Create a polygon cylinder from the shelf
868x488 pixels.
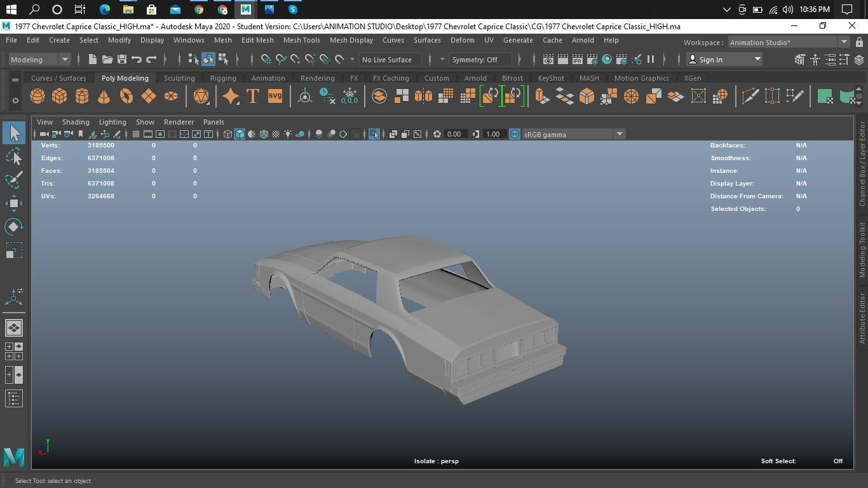click(x=82, y=96)
